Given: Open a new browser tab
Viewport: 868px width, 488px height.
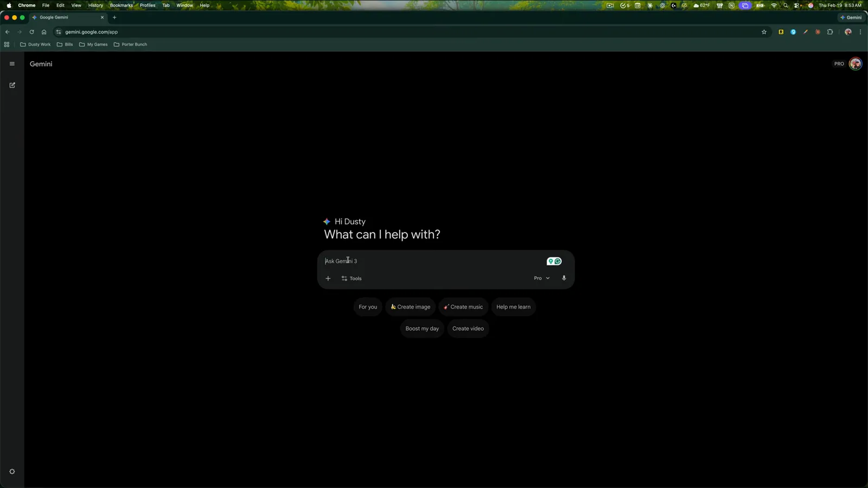Looking at the screenshot, I should (x=114, y=17).
